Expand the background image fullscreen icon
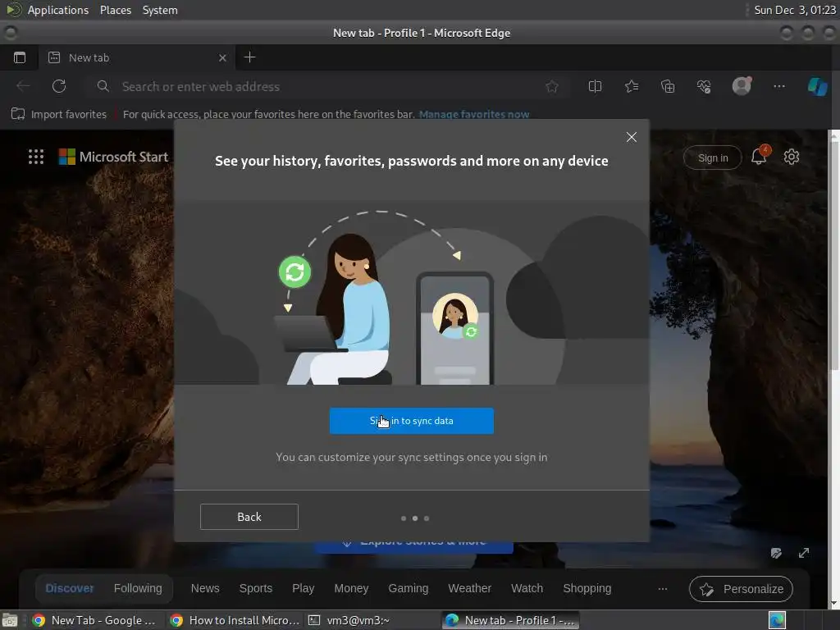Viewport: 840px width, 630px height. point(804,553)
